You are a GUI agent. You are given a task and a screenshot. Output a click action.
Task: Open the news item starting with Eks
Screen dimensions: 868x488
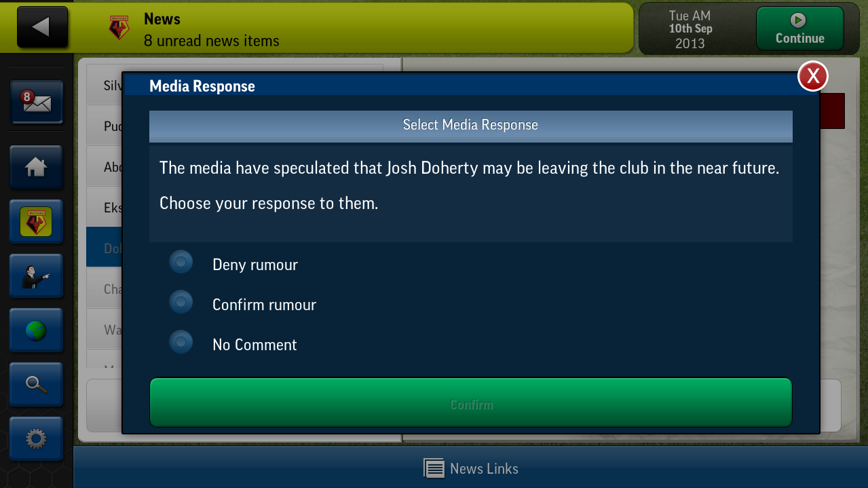(104, 208)
